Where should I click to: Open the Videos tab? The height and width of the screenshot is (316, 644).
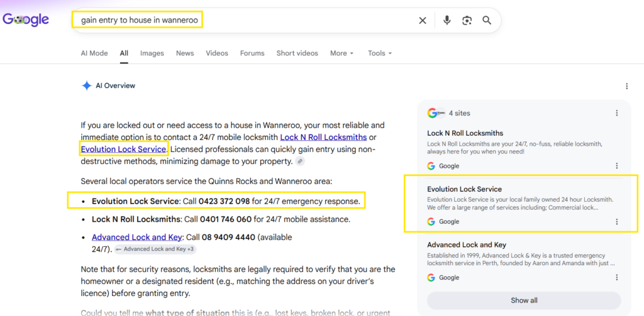[x=217, y=53]
